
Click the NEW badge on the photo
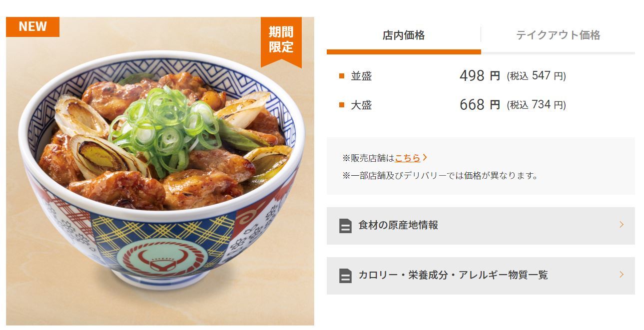point(32,27)
